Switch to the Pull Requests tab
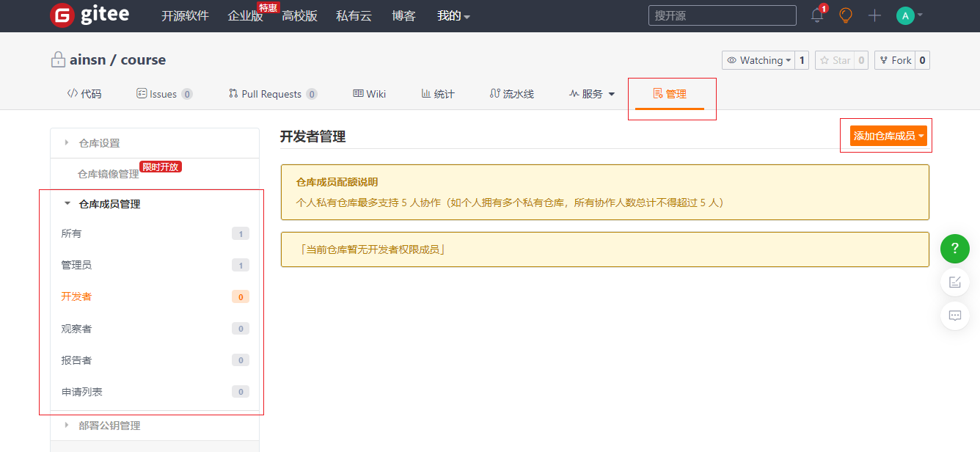Image resolution: width=980 pixels, height=452 pixels. (271, 94)
